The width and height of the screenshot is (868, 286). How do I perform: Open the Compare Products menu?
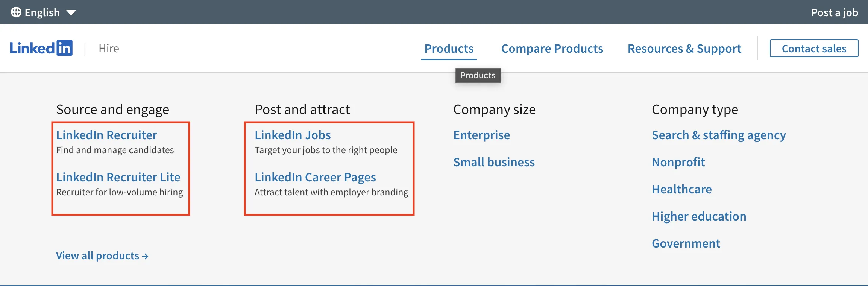552,48
